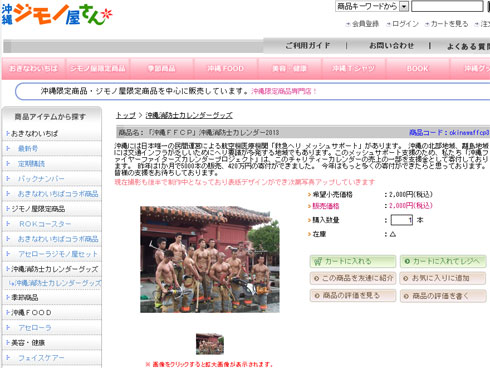Open ジモノ屋限定商品 sidebar category
This screenshot has height=368, width=490.
38,209
